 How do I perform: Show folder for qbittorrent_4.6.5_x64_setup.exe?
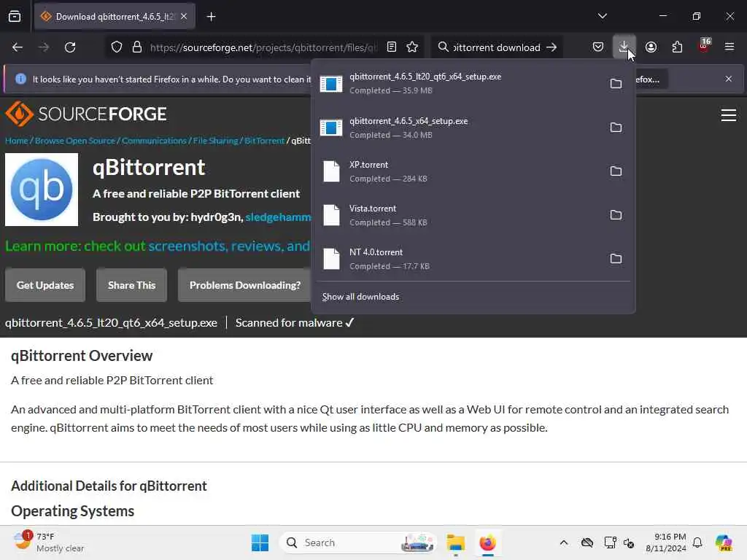tap(616, 127)
